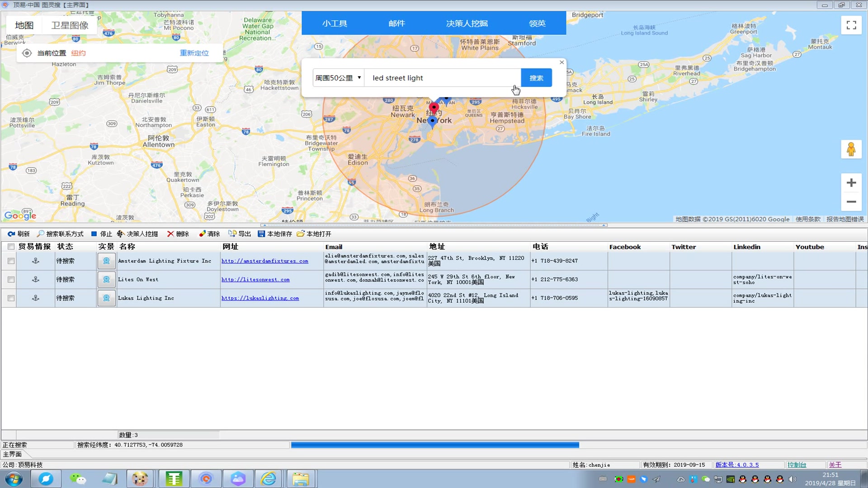Image resolution: width=868 pixels, height=488 pixels.
Task: Stop the search with 停止
Action: pos(101,234)
